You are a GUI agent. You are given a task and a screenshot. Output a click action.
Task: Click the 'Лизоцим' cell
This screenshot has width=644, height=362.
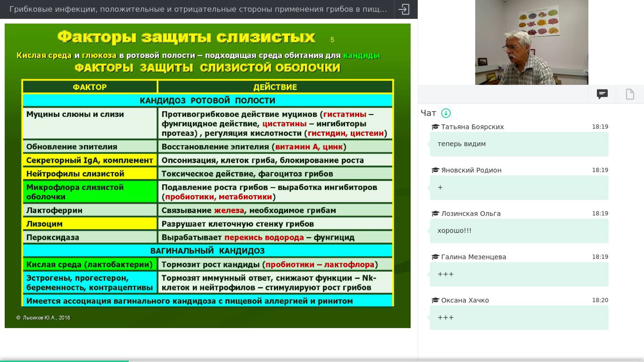[x=90, y=224]
